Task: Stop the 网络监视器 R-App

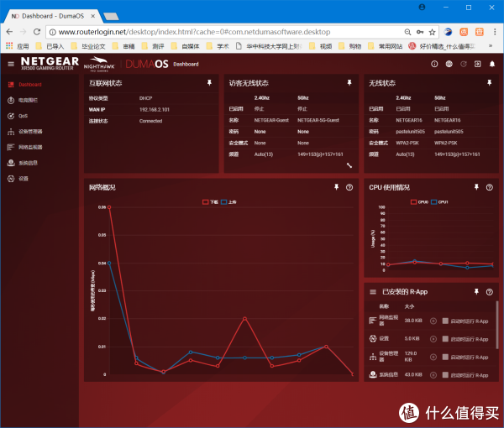Action: 433,321
